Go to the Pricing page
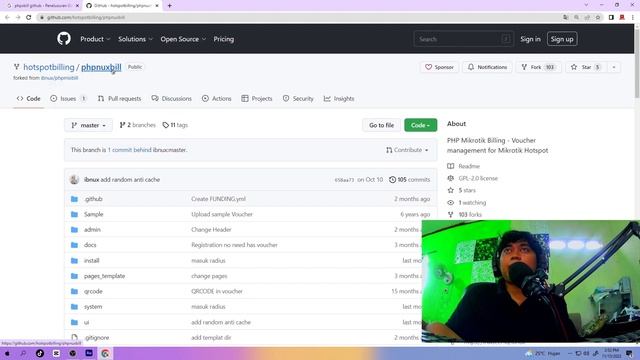 pos(224,39)
